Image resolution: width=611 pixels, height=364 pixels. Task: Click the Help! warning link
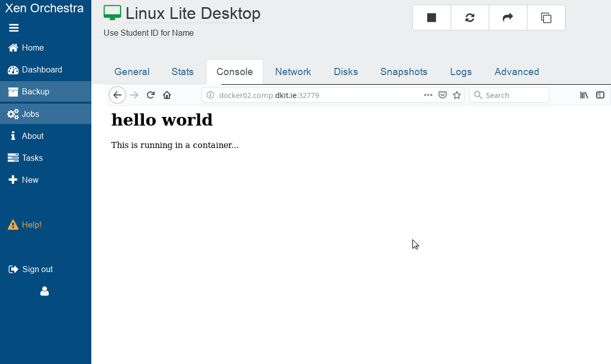tap(24, 225)
